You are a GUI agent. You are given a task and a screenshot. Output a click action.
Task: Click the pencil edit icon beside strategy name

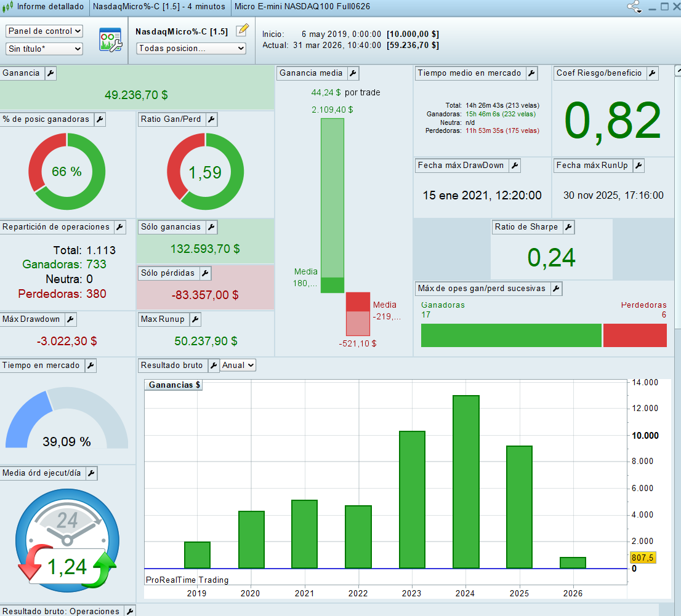(242, 30)
